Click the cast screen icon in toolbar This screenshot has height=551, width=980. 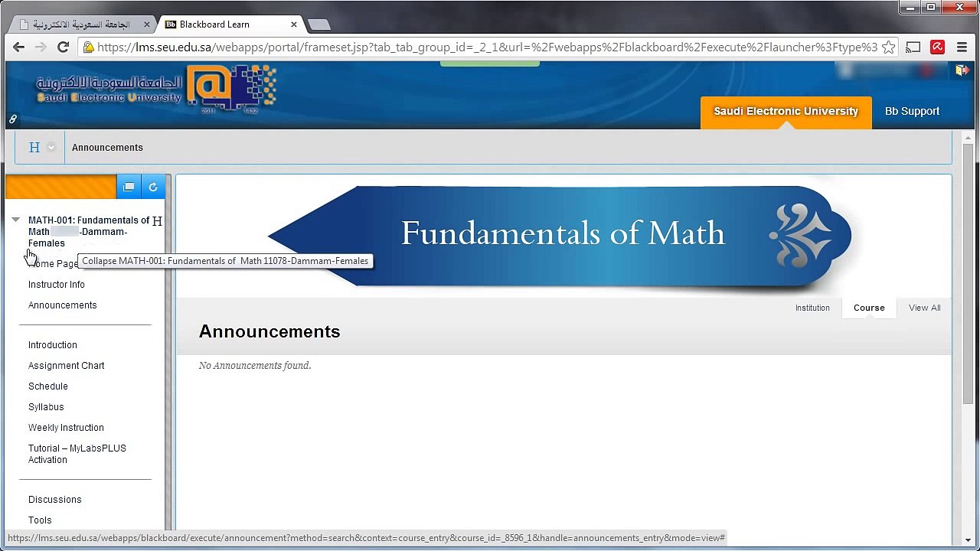click(x=913, y=47)
